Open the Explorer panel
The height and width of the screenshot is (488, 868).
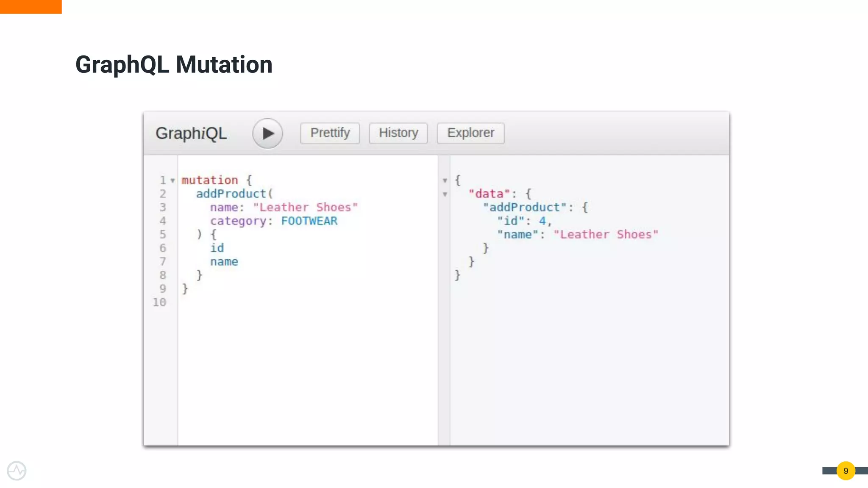point(471,133)
